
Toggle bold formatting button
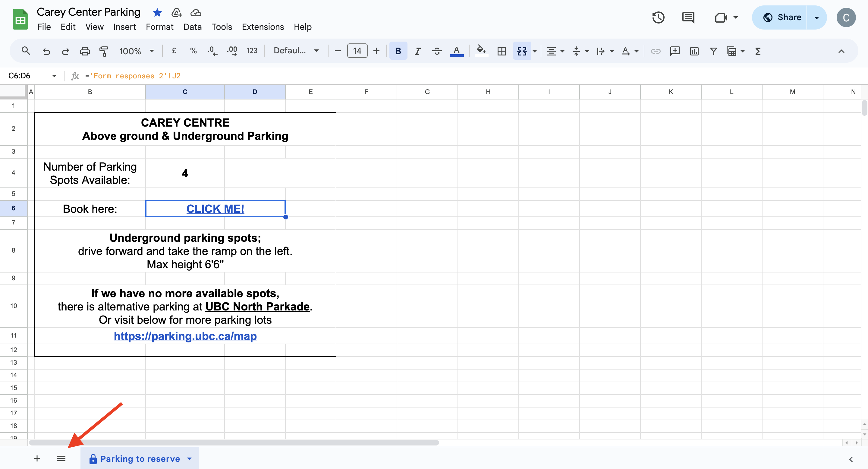[398, 51]
